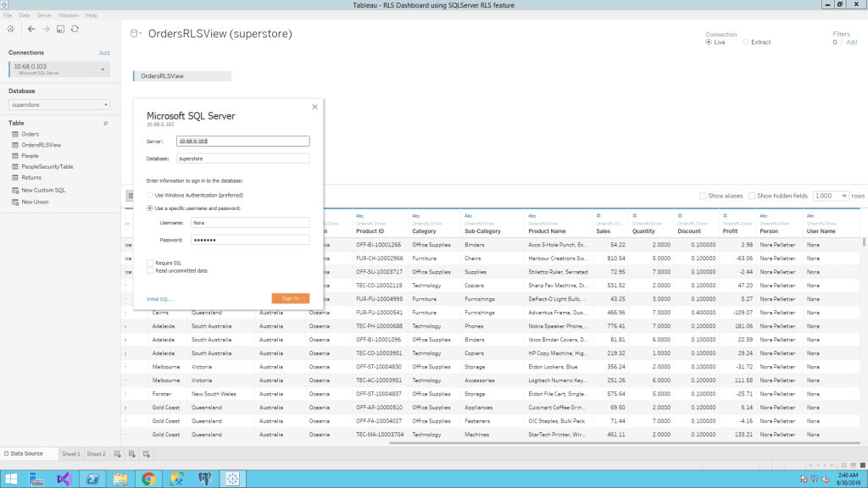The width and height of the screenshot is (868, 488).
Task: Switch to the Sheet 1 tab
Action: (70, 454)
